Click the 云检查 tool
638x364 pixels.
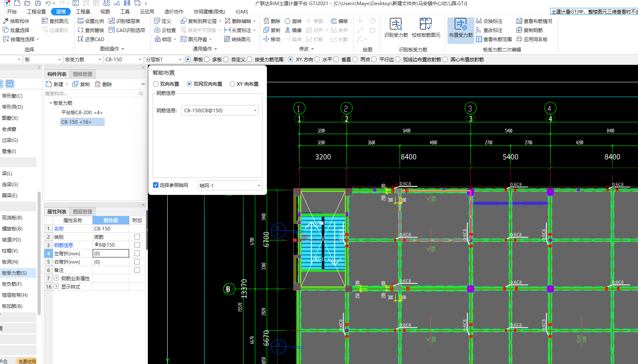click(165, 30)
